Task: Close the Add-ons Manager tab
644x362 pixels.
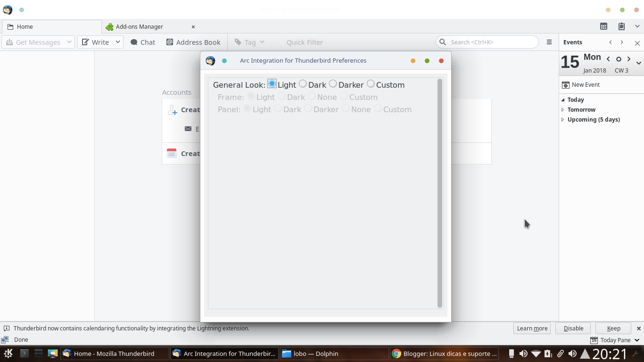Action: coord(193,27)
